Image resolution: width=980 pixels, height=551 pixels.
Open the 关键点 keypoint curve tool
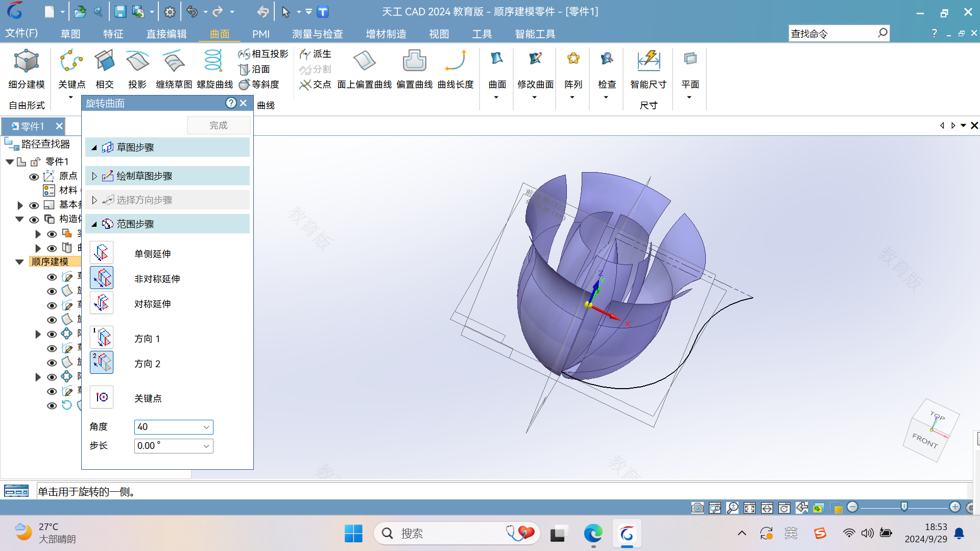tap(71, 69)
